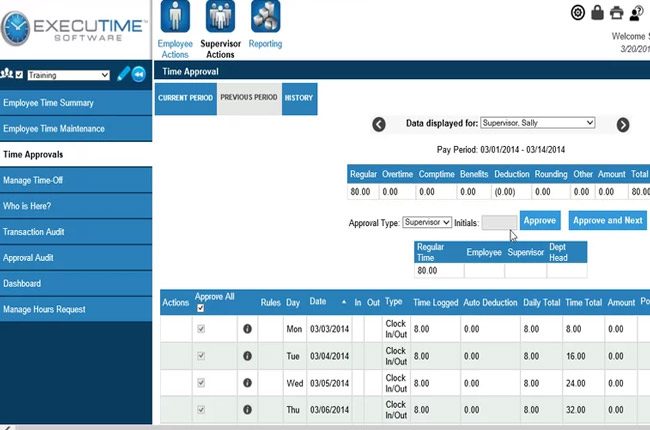The image size is (650, 430).
Task: Toggle approval checkbox for Tue row
Action: click(201, 356)
